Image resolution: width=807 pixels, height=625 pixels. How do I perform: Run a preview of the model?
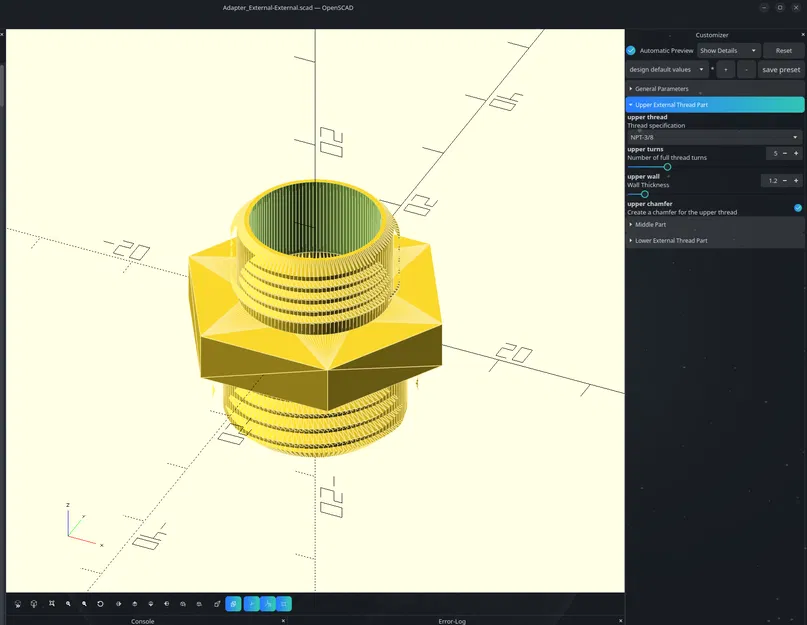coord(16,604)
